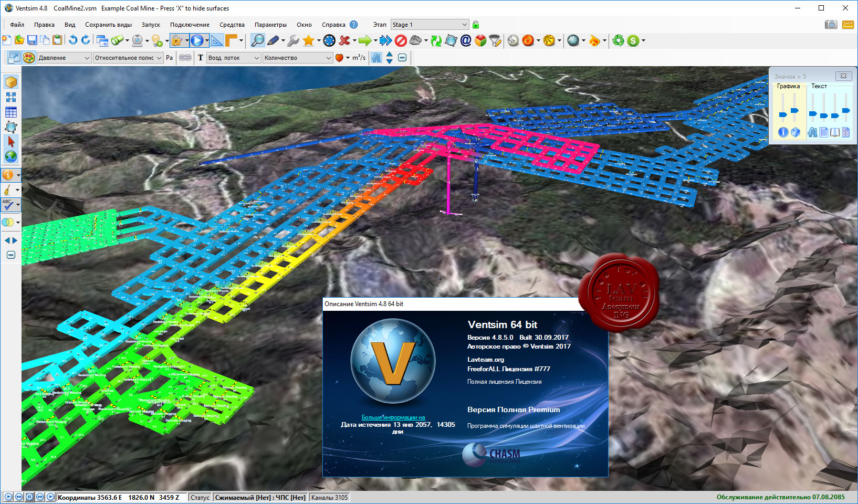Create a new file with the toolbar icon
The image size is (858, 504).
[7, 40]
